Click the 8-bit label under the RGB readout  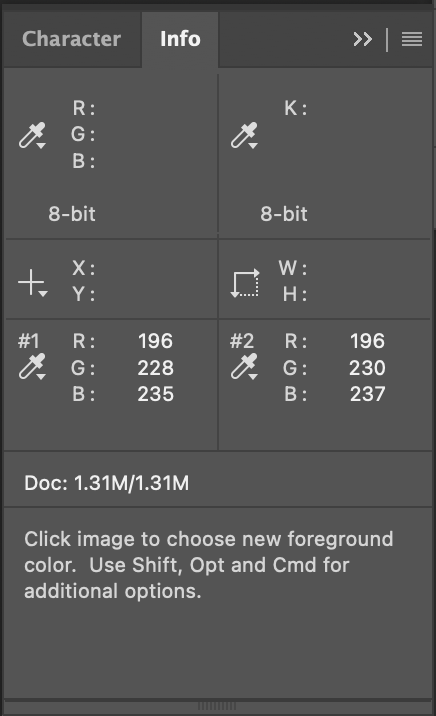point(72,214)
